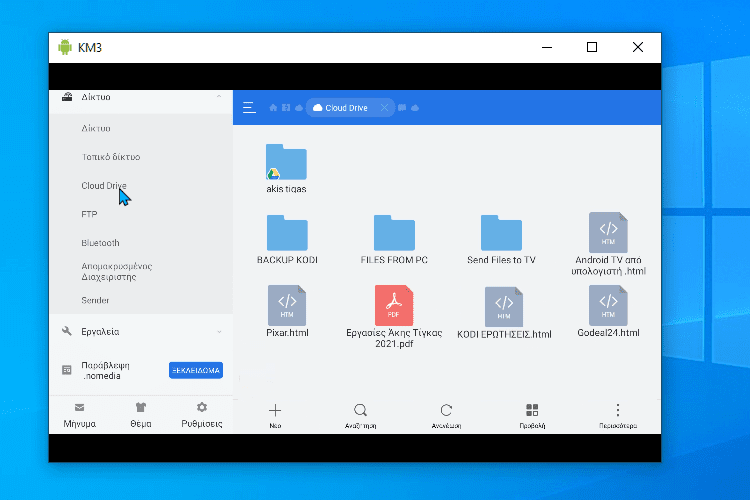The height and width of the screenshot is (500, 750).
Task: Open Θέμα shirt icon in sidebar footer
Action: pos(141,407)
